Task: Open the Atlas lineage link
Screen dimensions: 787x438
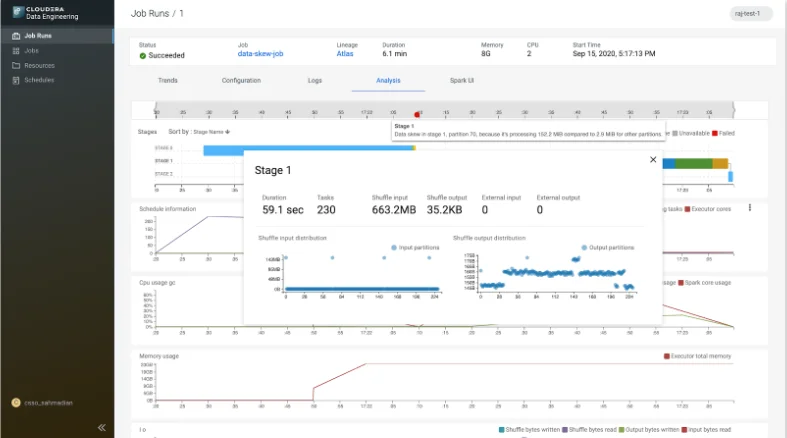Action: point(345,54)
